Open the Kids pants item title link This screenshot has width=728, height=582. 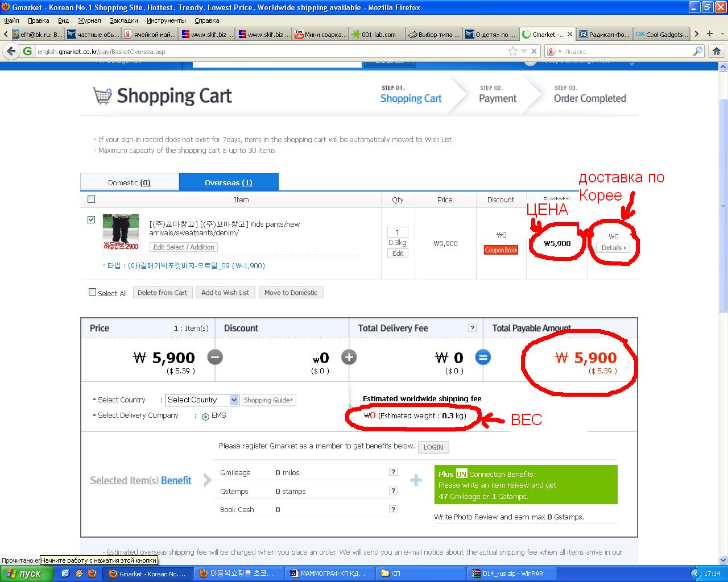[x=225, y=228]
